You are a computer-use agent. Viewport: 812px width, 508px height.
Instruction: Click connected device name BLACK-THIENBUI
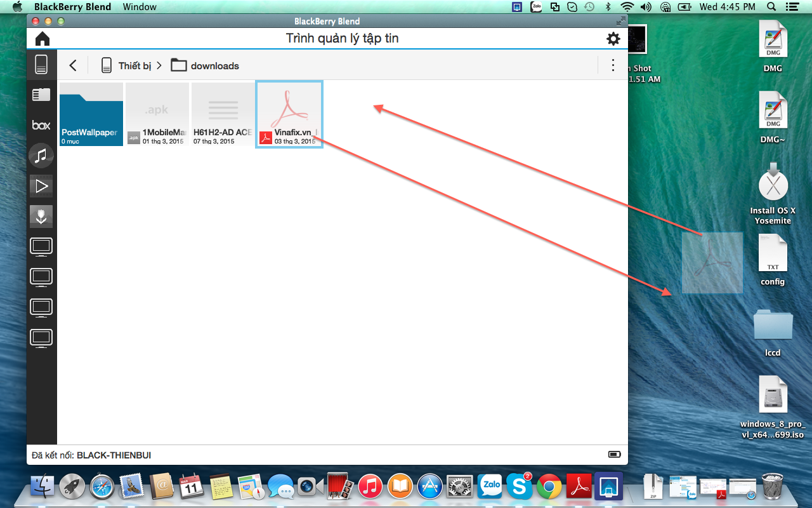114,455
